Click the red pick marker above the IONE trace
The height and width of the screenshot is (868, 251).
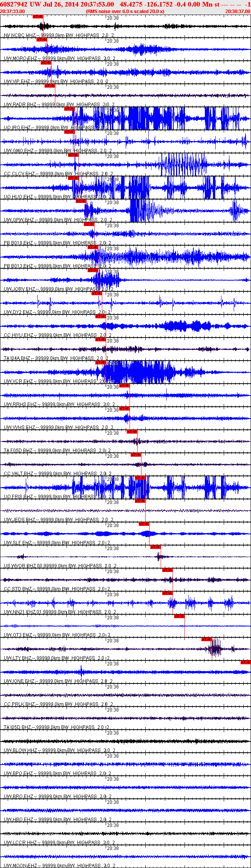pyautogui.click(x=246, y=662)
